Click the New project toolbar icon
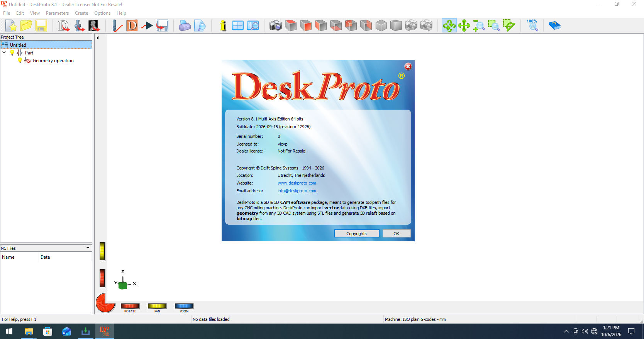This screenshot has height=339, width=644. [11, 26]
